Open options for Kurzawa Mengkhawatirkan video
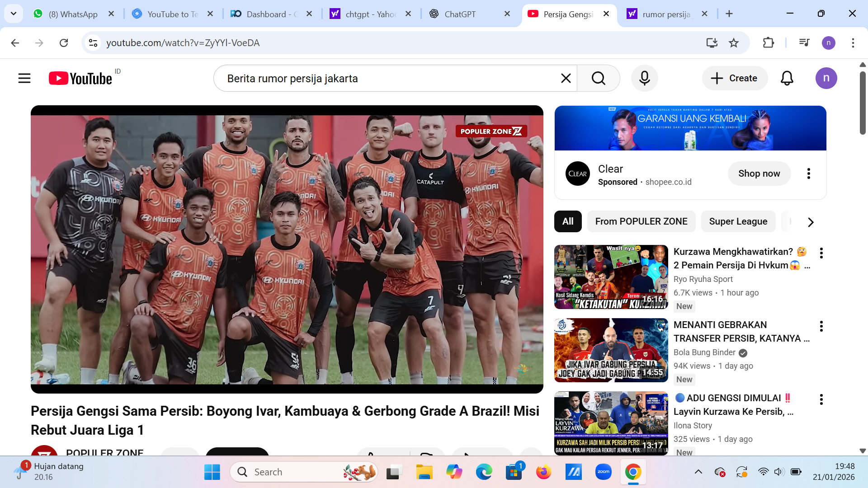The width and height of the screenshot is (868, 488). point(821,253)
